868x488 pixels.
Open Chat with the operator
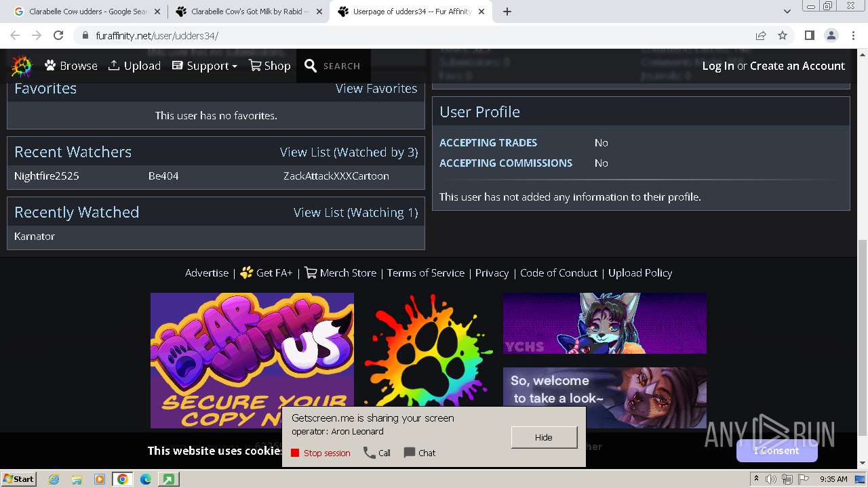coord(420,453)
